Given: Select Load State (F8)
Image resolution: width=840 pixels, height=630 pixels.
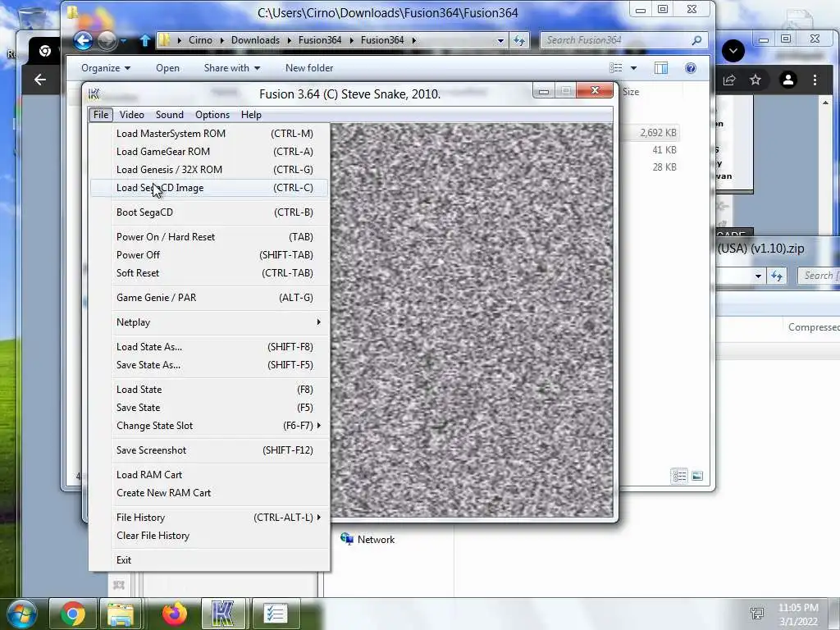Looking at the screenshot, I should pos(209,390).
